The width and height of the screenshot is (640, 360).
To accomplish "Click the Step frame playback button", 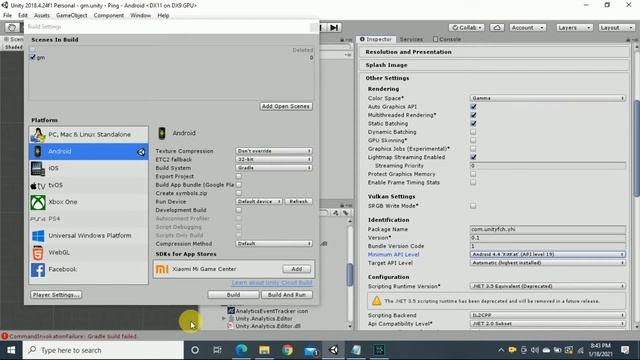I will [334, 27].
